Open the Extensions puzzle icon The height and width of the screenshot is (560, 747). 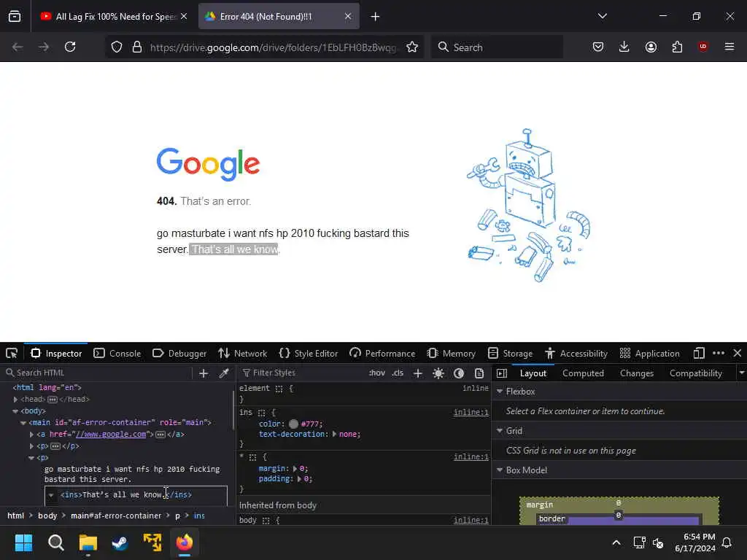click(x=677, y=47)
